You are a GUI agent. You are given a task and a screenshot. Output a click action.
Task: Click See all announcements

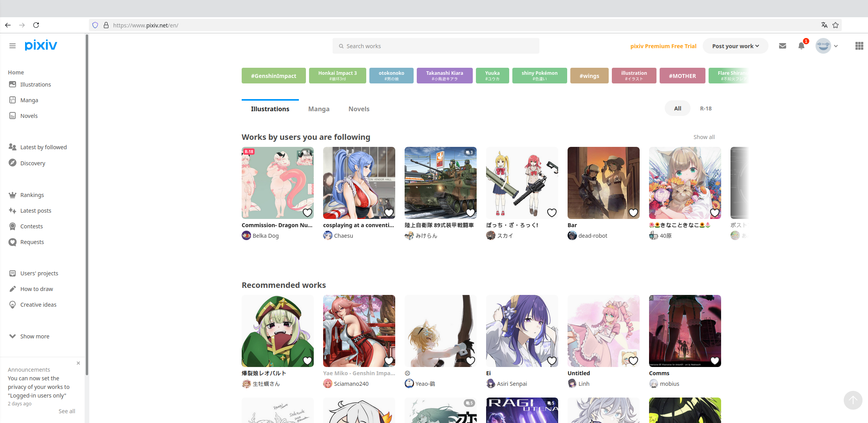(67, 411)
